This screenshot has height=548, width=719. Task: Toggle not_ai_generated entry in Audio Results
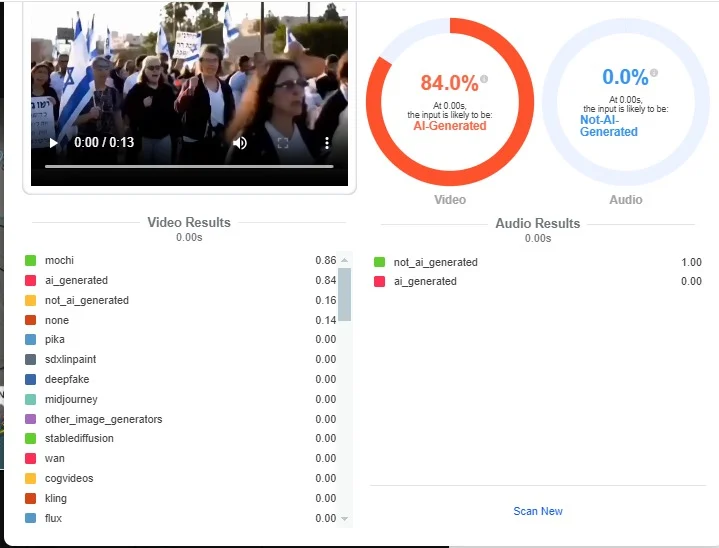[435, 262]
